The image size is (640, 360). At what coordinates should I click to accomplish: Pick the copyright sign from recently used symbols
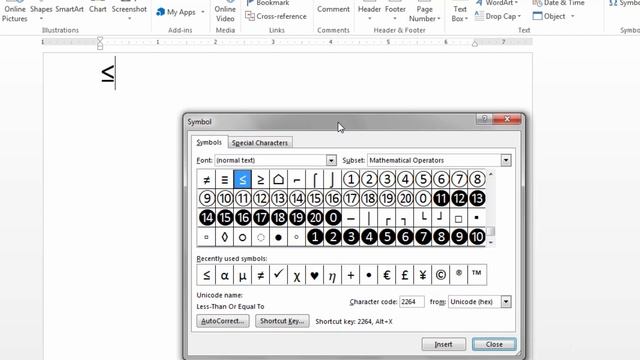coord(441,275)
